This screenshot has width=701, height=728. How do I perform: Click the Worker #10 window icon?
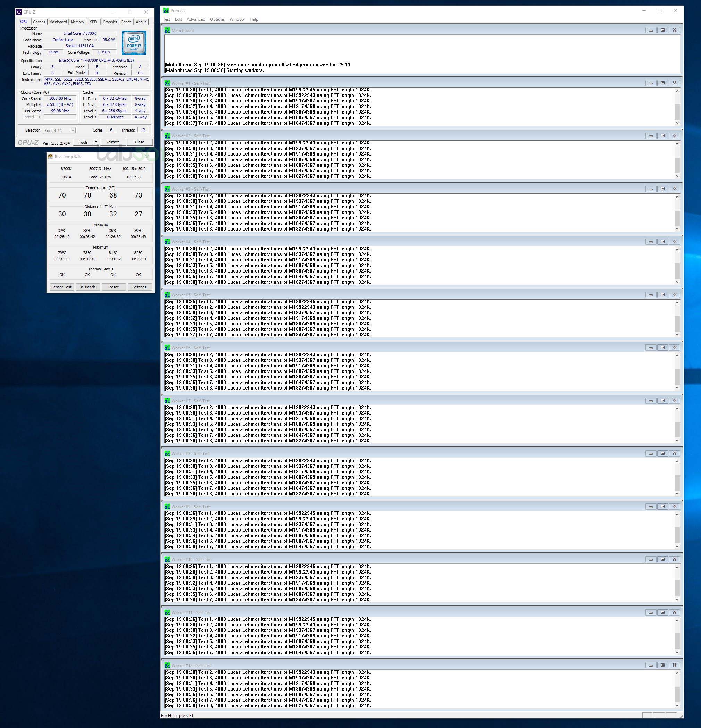coord(167,559)
